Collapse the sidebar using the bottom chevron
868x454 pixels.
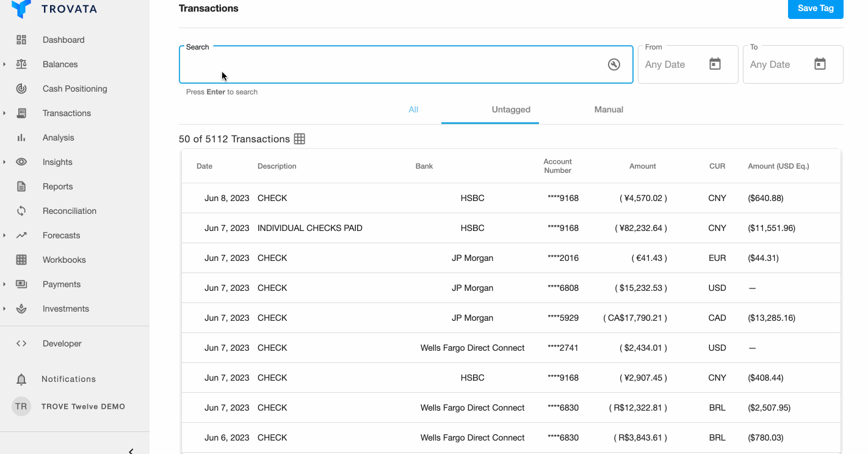click(x=129, y=451)
